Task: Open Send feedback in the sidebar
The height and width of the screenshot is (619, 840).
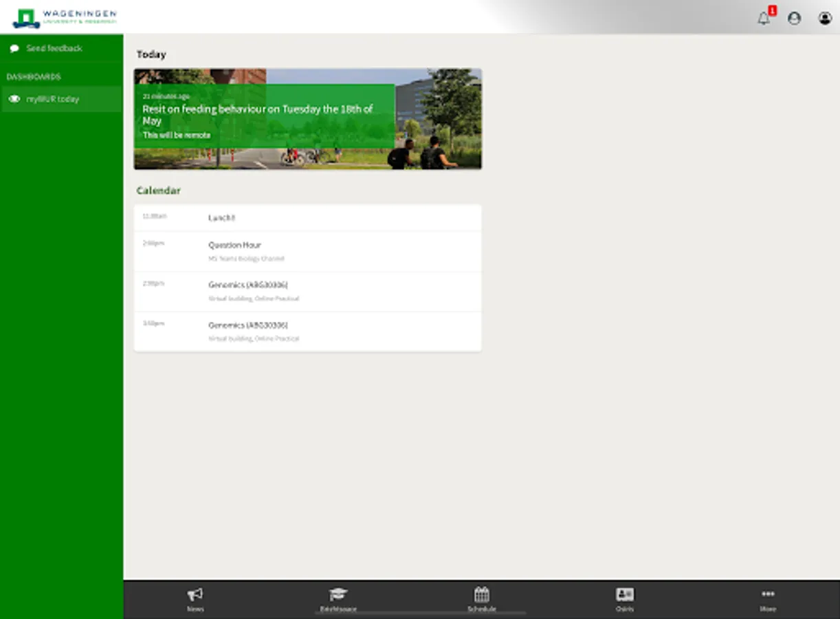Action: (61, 48)
